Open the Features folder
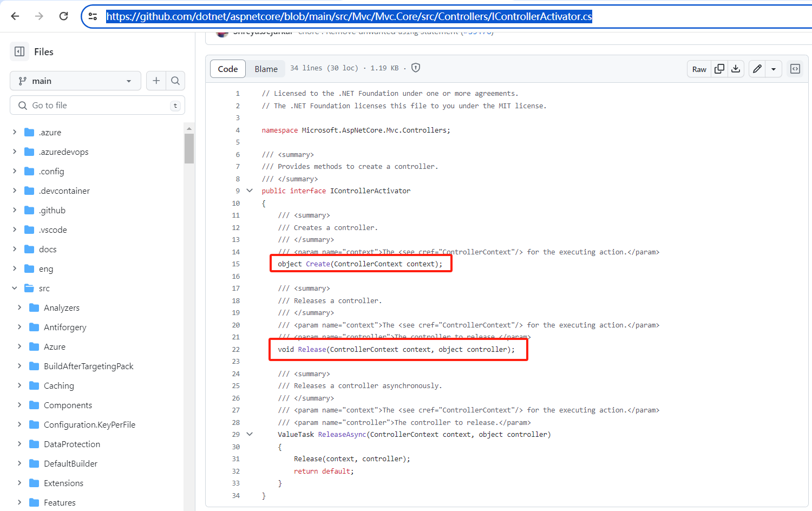Image resolution: width=812 pixels, height=511 pixels. pos(60,502)
